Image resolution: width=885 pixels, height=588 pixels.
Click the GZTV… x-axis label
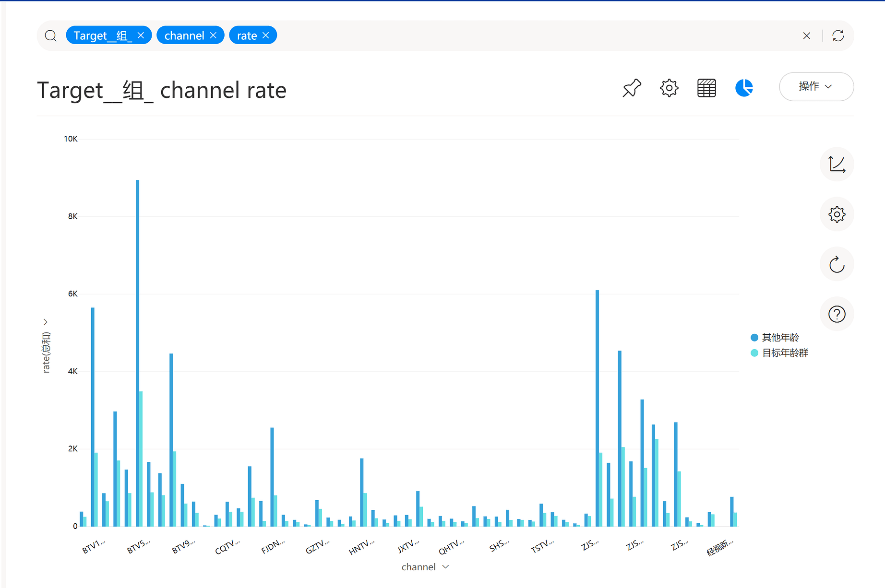(317, 546)
